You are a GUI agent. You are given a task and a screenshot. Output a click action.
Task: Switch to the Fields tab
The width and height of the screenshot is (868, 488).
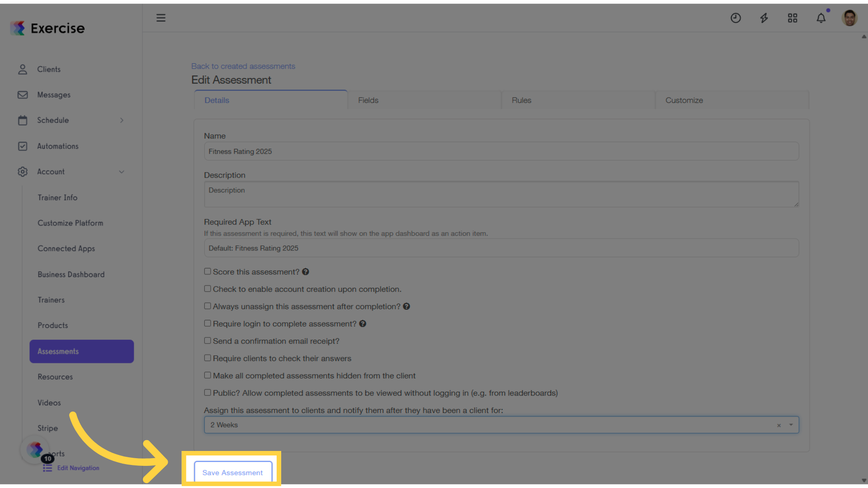pos(368,100)
